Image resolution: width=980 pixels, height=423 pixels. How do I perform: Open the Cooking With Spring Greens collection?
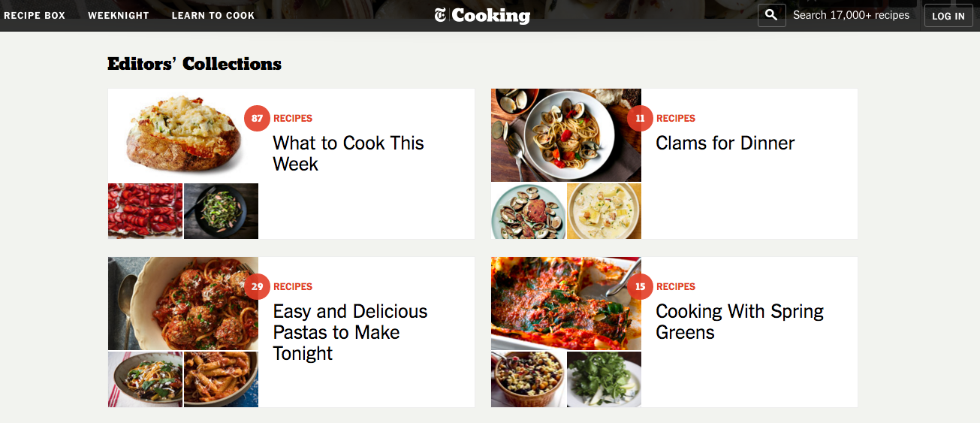point(739,322)
